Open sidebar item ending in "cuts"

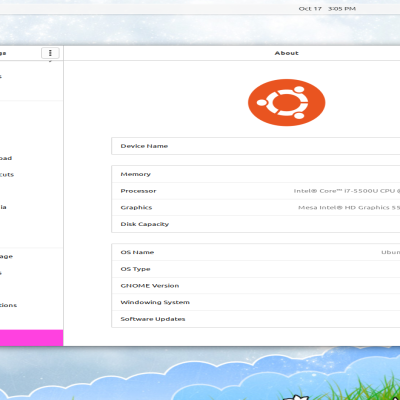31,175
